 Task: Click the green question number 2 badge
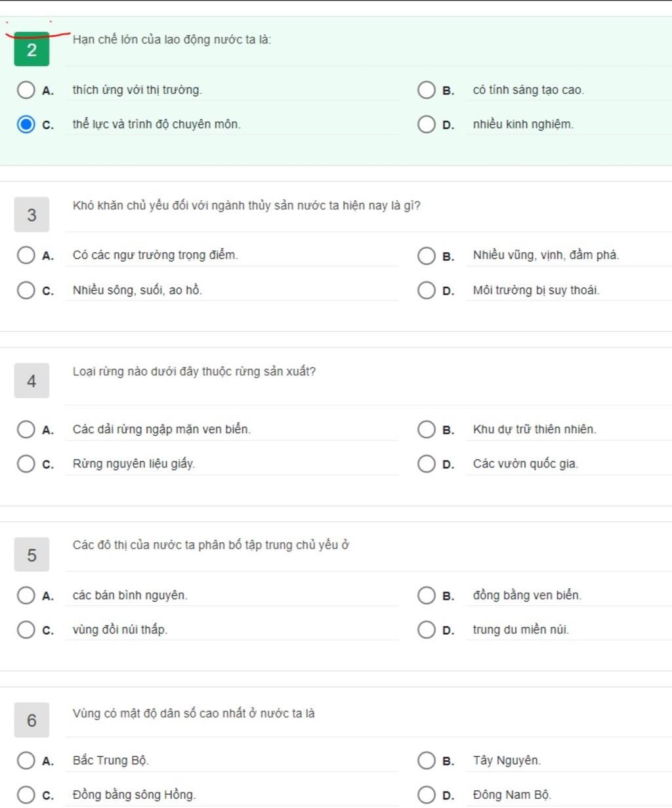pyautogui.click(x=31, y=49)
